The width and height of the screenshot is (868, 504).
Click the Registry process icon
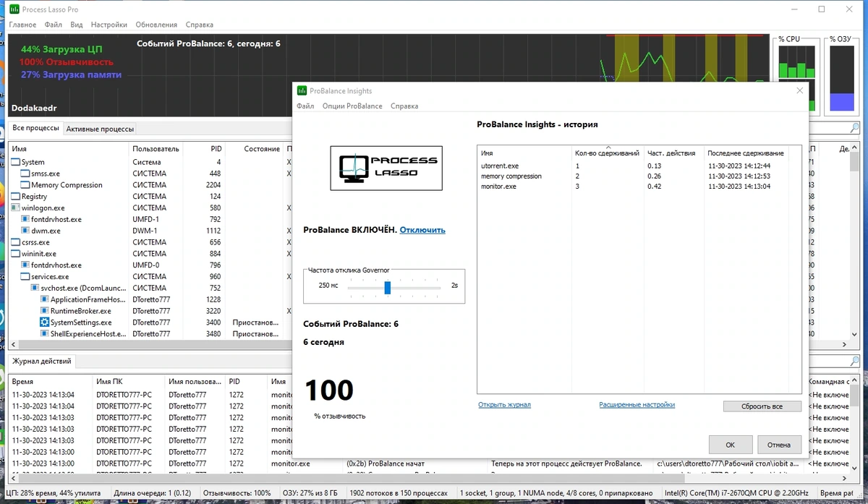[x=15, y=197]
